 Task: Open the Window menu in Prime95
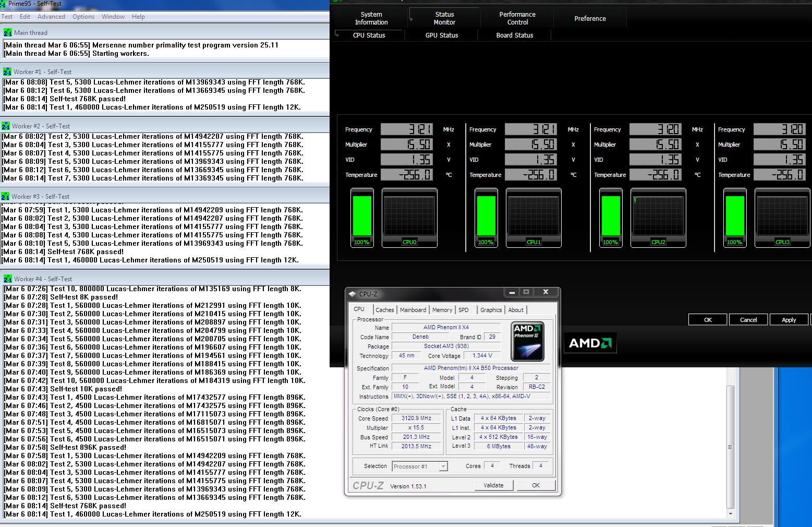pos(113,17)
